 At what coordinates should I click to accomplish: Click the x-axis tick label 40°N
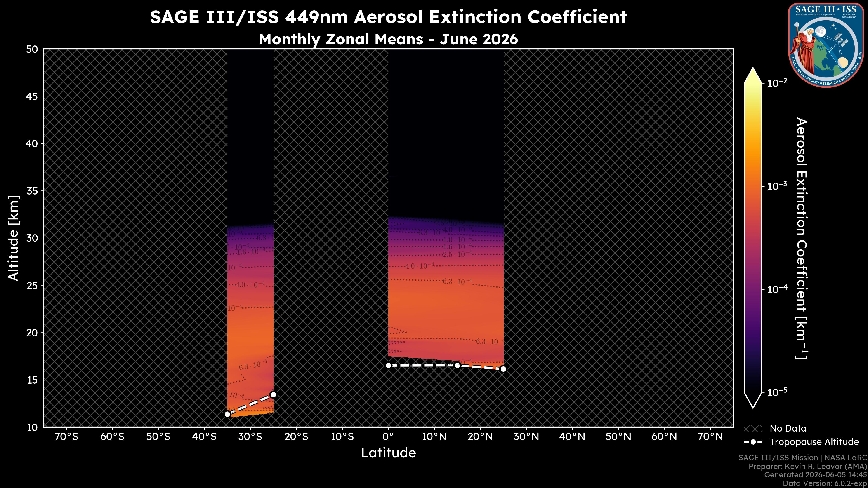point(573,437)
